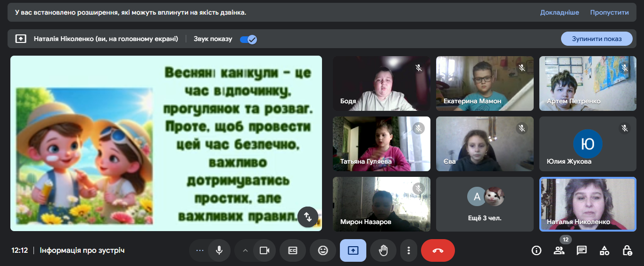The width and height of the screenshot is (644, 266).
Task: Open host controls lock icon
Action: click(x=627, y=250)
